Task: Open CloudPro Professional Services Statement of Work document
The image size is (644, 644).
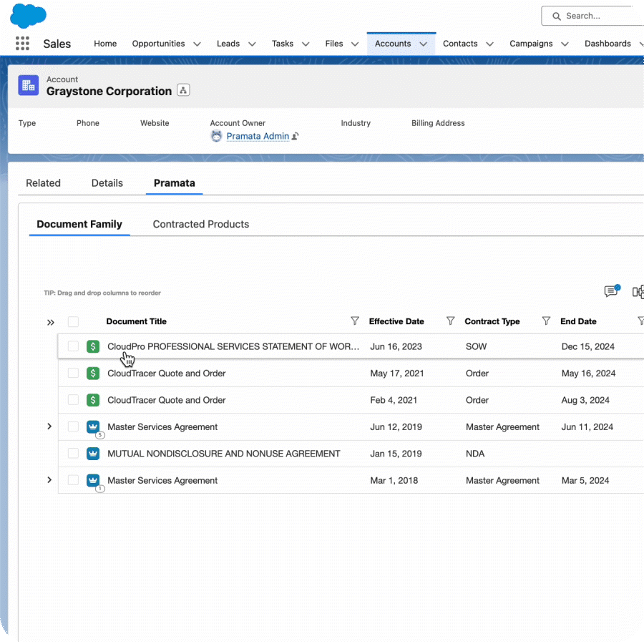Action: [x=233, y=346]
